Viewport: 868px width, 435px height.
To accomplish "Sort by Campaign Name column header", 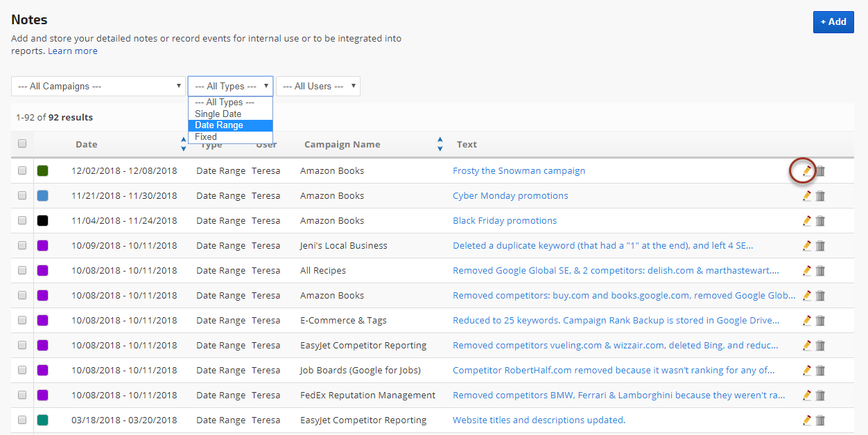I will tap(342, 145).
